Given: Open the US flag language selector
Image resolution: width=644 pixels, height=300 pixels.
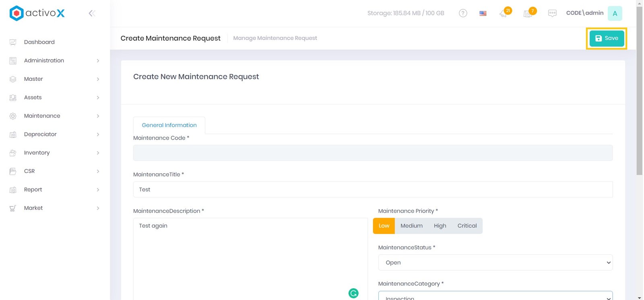Looking at the screenshot, I should 483,13.
